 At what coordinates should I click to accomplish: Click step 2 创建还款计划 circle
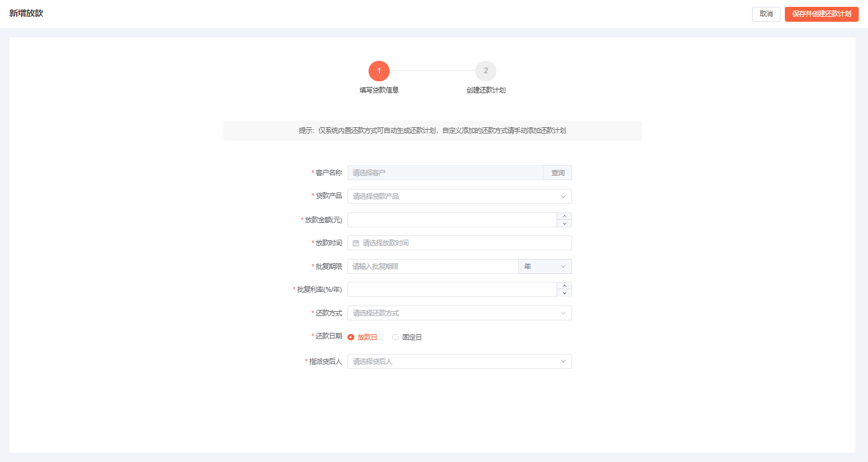point(486,71)
